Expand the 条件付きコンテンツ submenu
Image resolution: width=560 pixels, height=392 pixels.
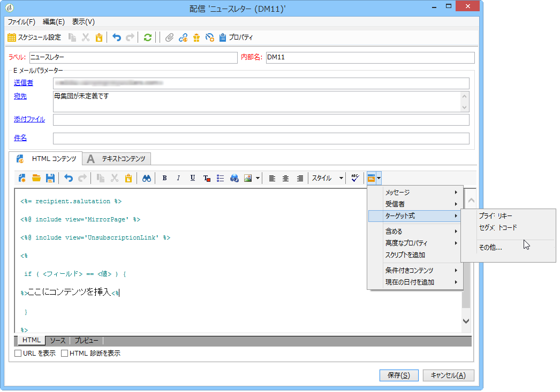point(415,270)
